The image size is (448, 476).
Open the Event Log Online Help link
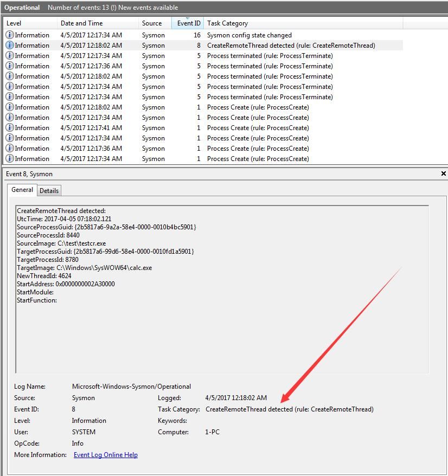point(106,455)
